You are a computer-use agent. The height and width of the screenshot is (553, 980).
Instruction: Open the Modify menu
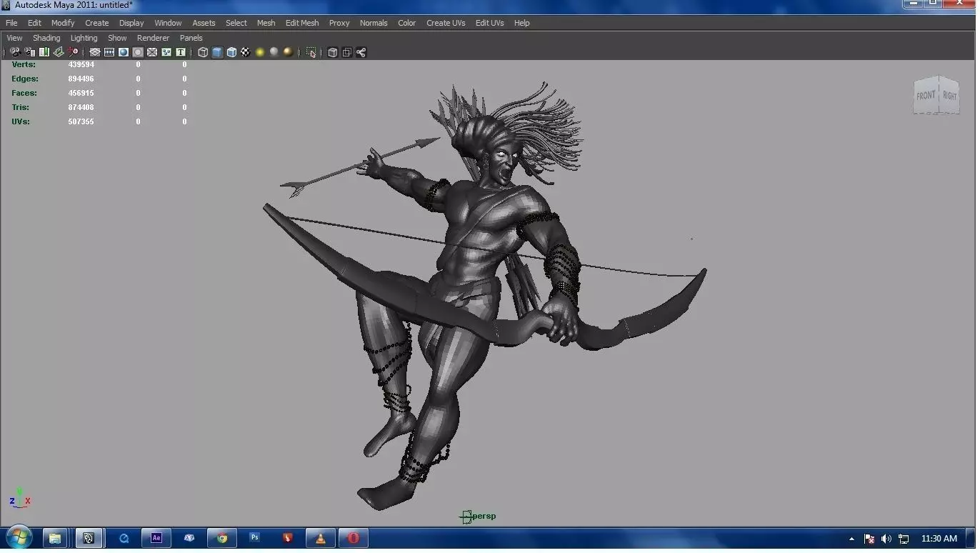pyautogui.click(x=63, y=23)
